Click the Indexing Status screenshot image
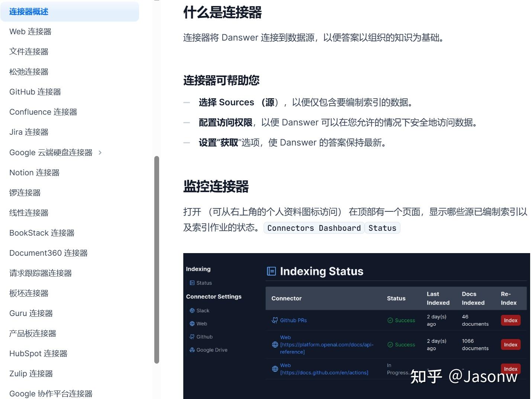Screen dimensions: 532x399 point(357,326)
